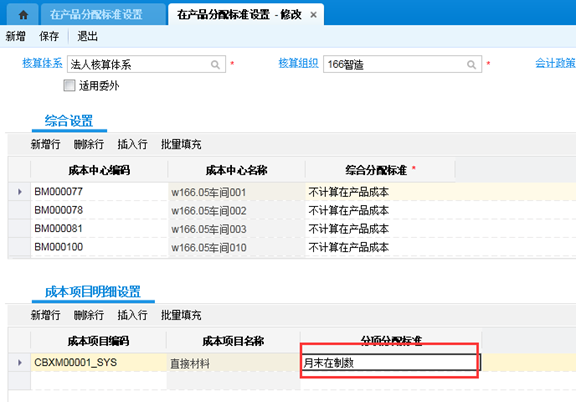This screenshot has height=402, width=576.
Task: Open the 成本项目明细设置 section tab
Action: pyautogui.click(x=93, y=292)
